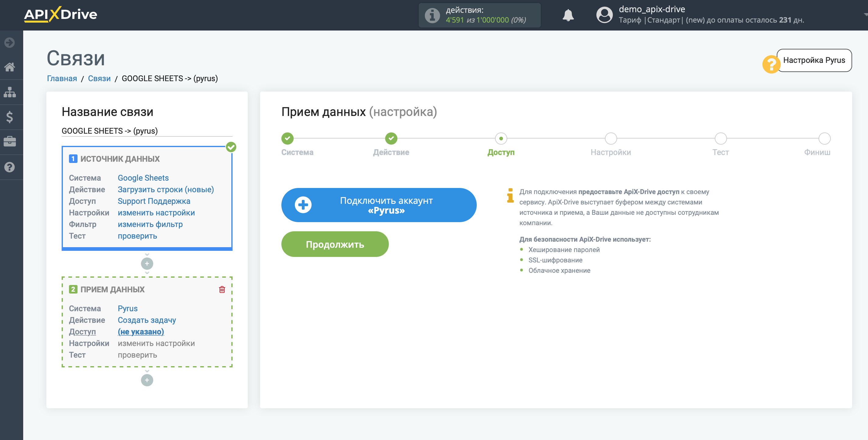Screen dimensions: 868x440
Task: Click the actions info icon in the header
Action: (432, 15)
